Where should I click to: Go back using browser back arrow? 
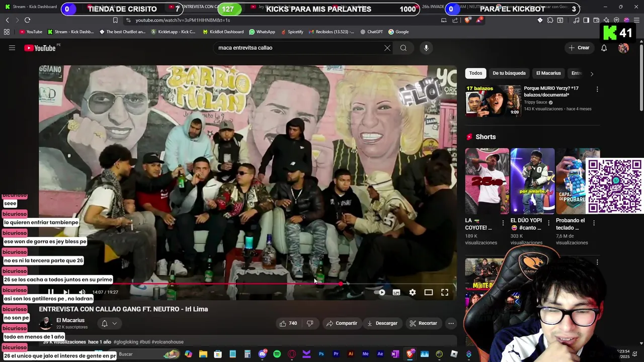(7, 20)
